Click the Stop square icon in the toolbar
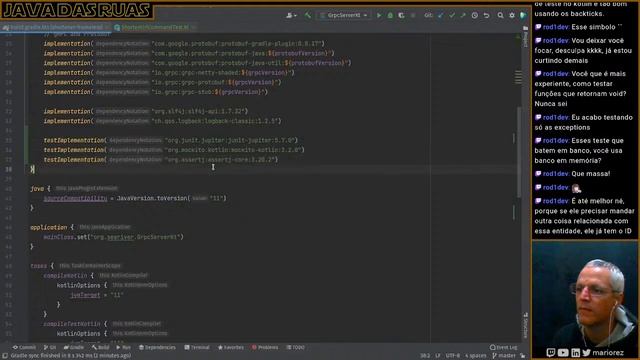Viewport: 640px width, 360px height. (413, 16)
